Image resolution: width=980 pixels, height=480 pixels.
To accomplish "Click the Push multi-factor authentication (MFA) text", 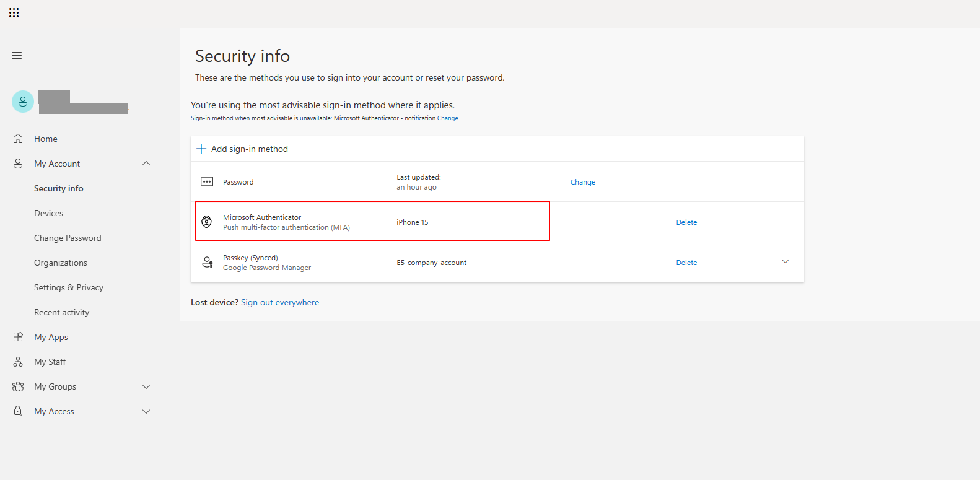I will (286, 227).
